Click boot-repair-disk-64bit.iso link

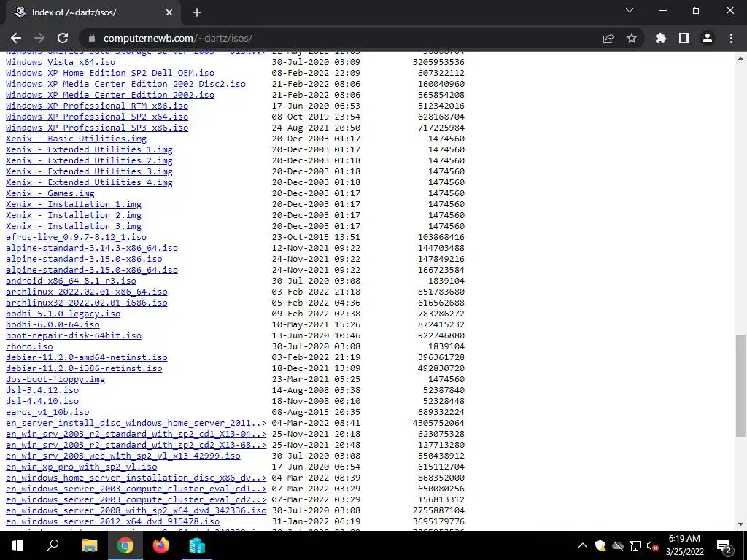click(74, 335)
